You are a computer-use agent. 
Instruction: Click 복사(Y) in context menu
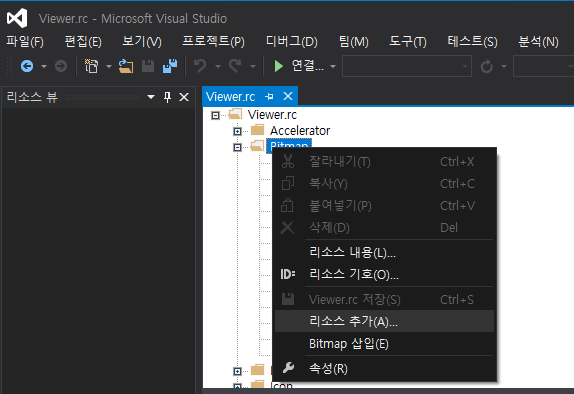click(384, 183)
